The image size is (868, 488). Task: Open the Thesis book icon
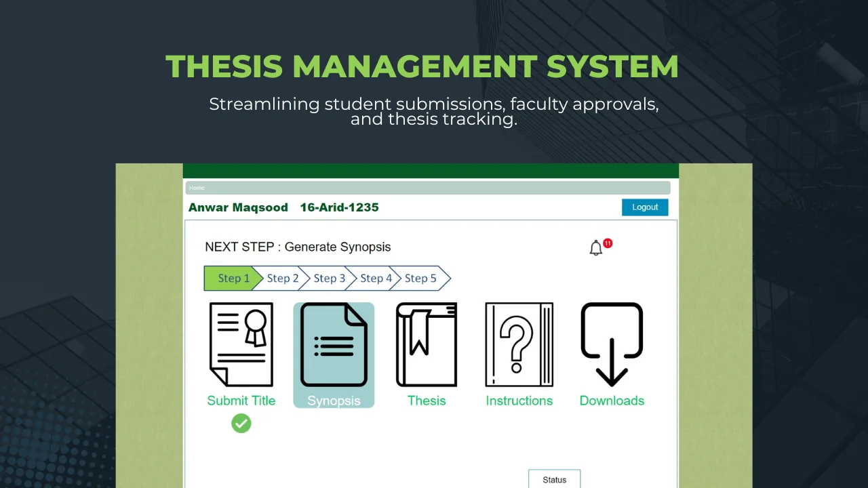tap(427, 344)
